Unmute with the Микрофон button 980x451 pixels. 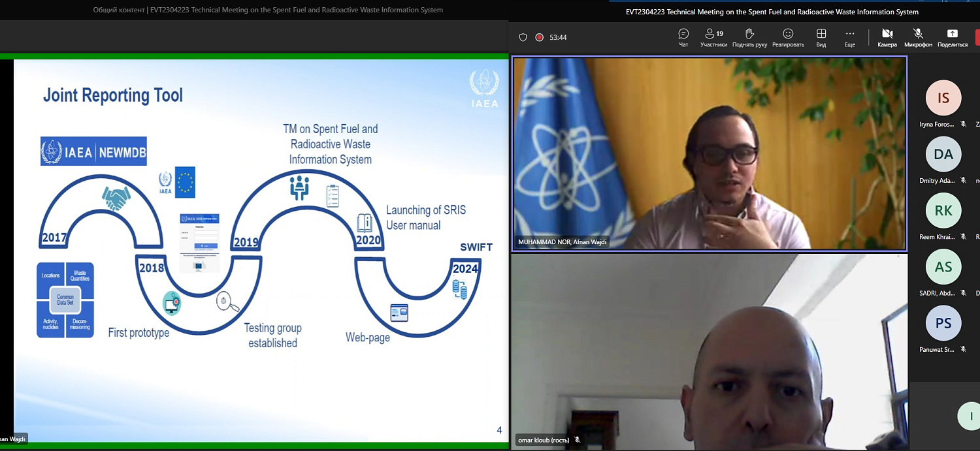[x=918, y=37]
